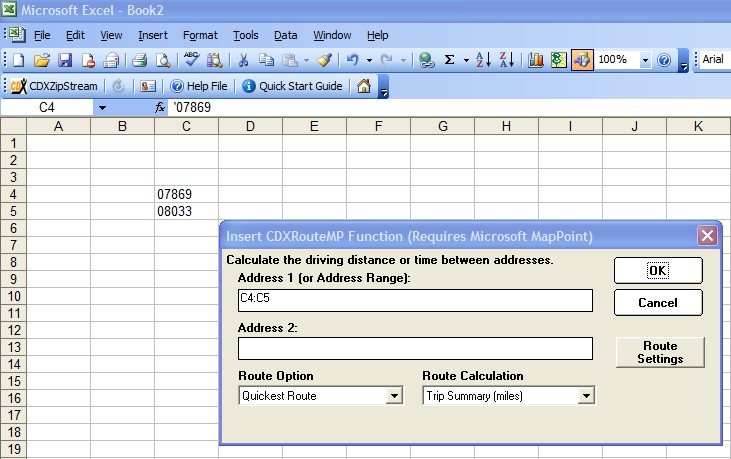
Task: Confirm the dialog with OK
Action: [658, 270]
